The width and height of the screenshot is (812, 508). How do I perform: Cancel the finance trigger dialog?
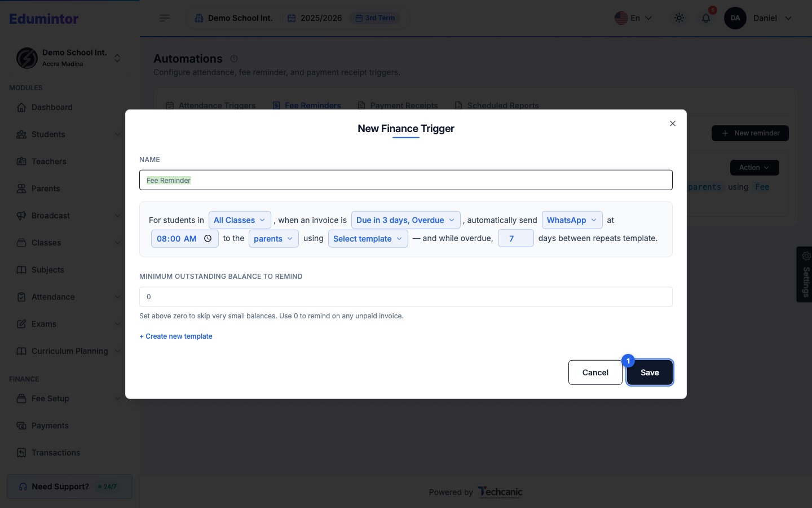tap(595, 373)
